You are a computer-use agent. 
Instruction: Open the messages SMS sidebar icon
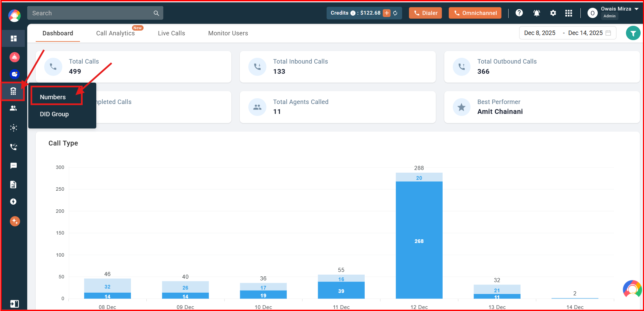[14, 166]
